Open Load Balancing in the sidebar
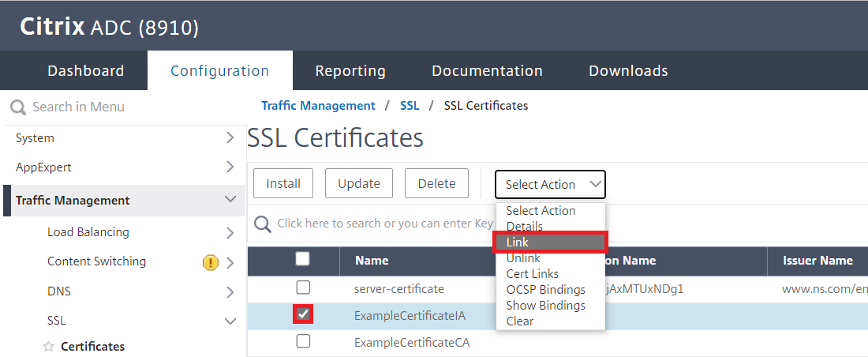868x357 pixels. [88, 232]
